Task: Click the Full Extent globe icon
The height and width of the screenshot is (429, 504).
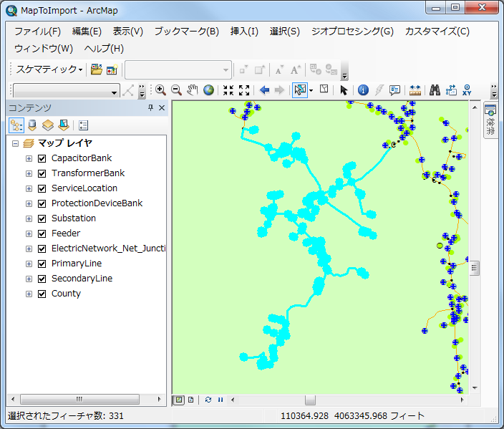Action: [x=208, y=90]
